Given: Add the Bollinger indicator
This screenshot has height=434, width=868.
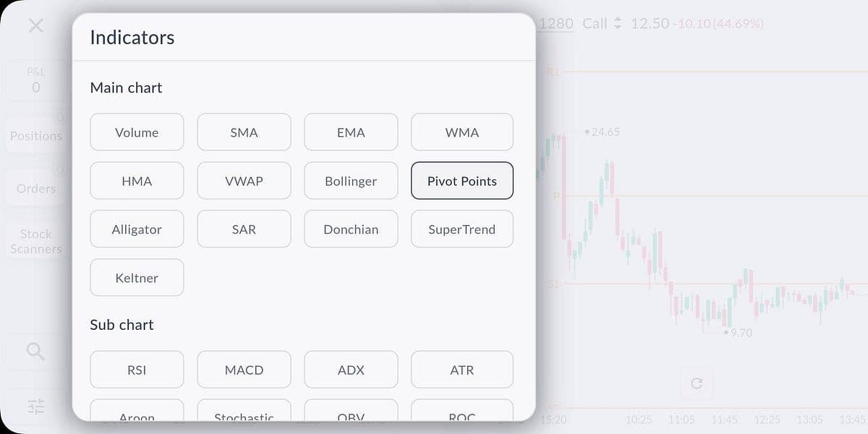Looking at the screenshot, I should click(351, 181).
